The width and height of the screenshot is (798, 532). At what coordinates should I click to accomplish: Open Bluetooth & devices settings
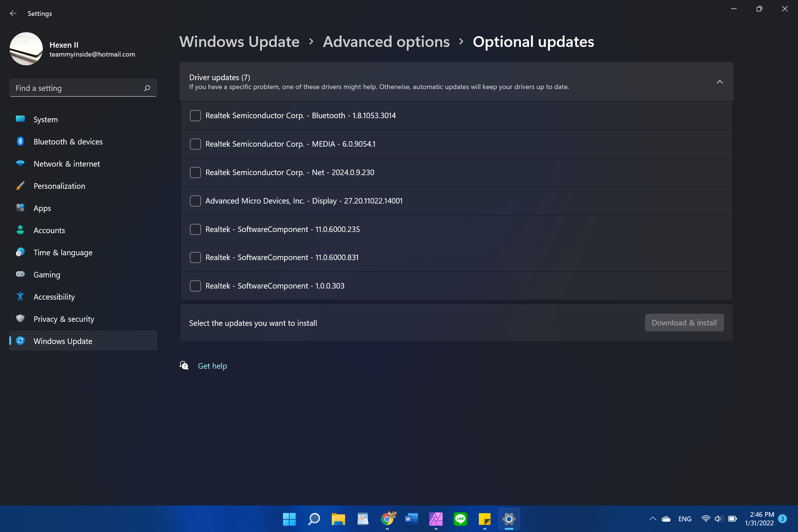[68, 141]
